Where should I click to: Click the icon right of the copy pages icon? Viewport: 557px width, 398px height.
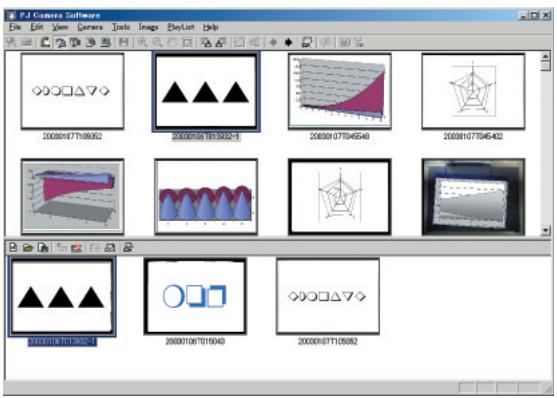tap(221, 43)
